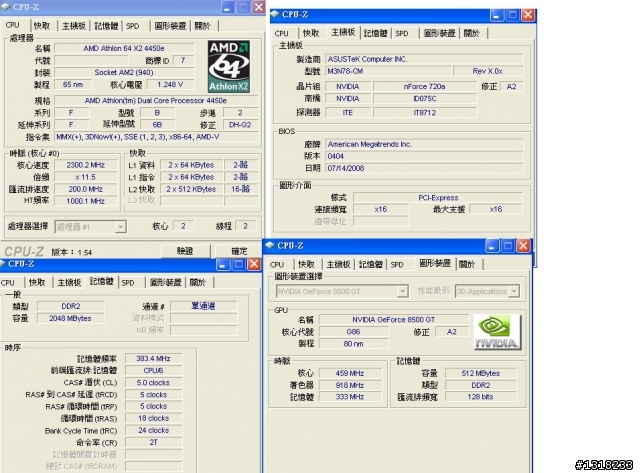
Task: Select 快取 tab in mainboard window
Action: 311,33
